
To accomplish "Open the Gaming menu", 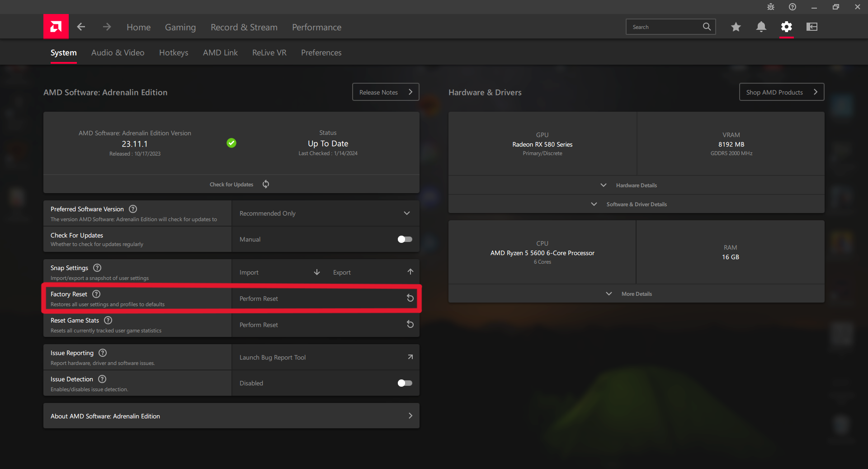I will click(180, 27).
